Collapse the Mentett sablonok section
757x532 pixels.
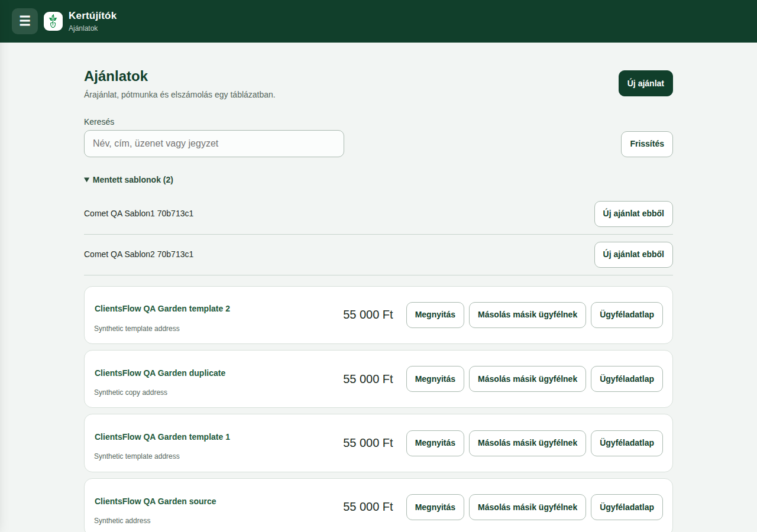click(128, 180)
